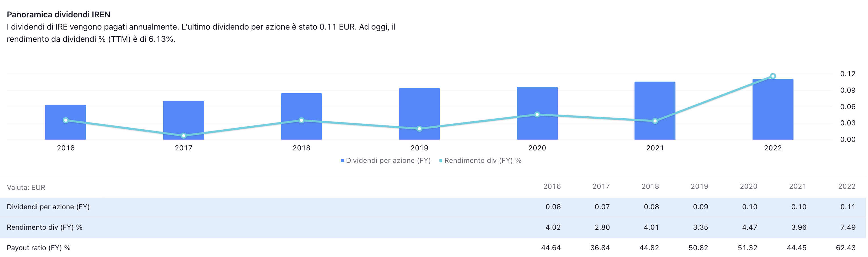This screenshot has height=257, width=868.
Task: Toggle the Rendimento div legend item
Action: (483, 161)
